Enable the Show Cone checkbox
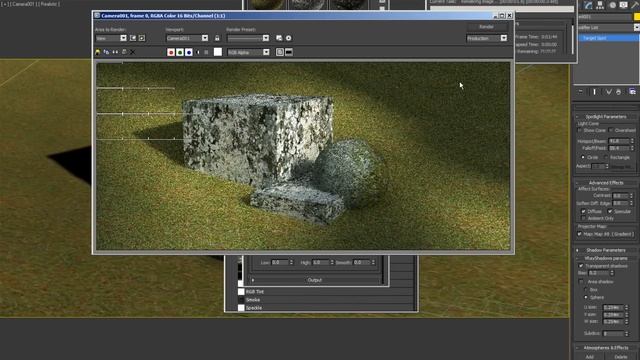This screenshot has height=360, width=640. coord(580,130)
